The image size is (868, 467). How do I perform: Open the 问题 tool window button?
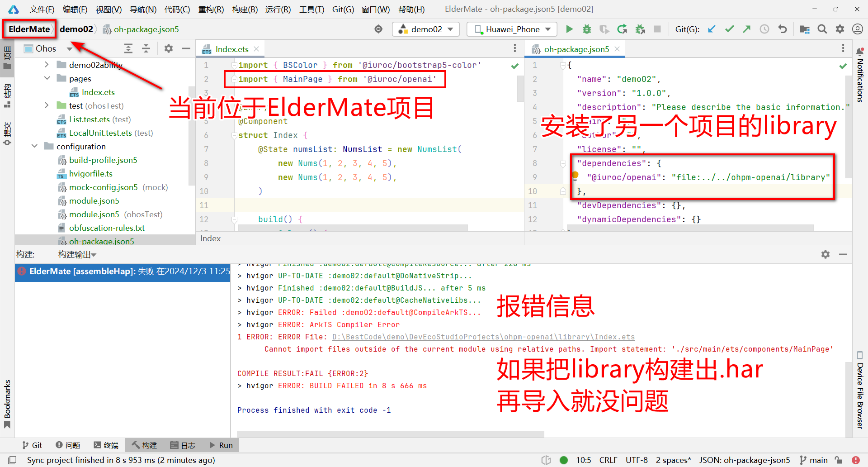(68, 445)
